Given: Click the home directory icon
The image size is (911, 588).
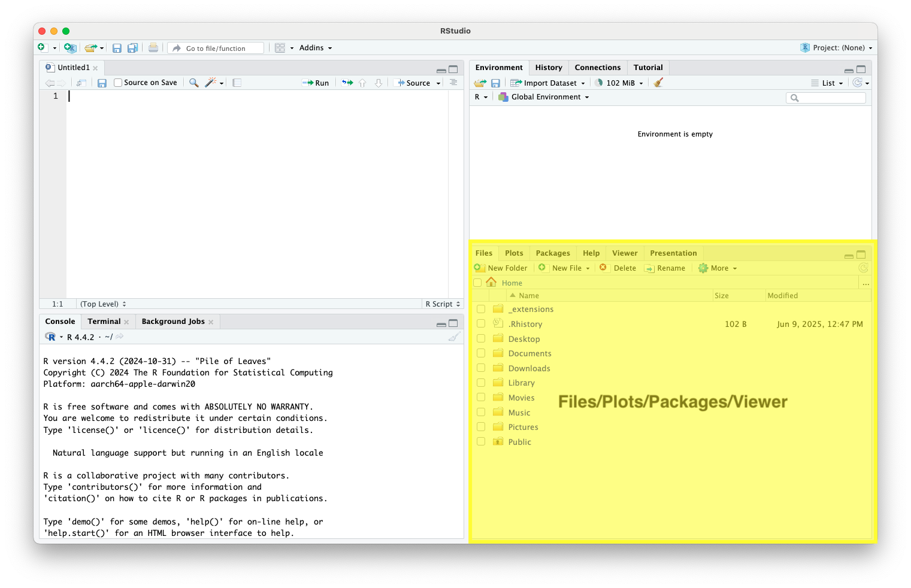Looking at the screenshot, I should pyautogui.click(x=491, y=282).
